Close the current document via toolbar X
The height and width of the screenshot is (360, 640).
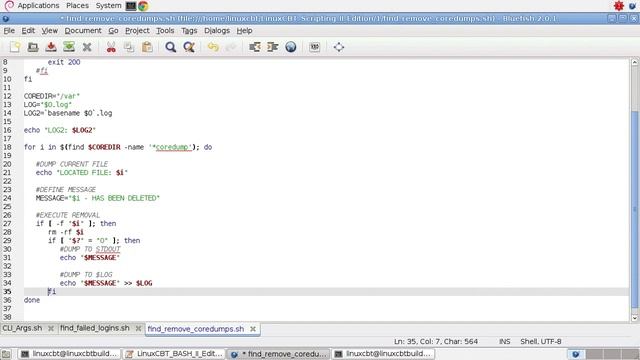(87, 47)
